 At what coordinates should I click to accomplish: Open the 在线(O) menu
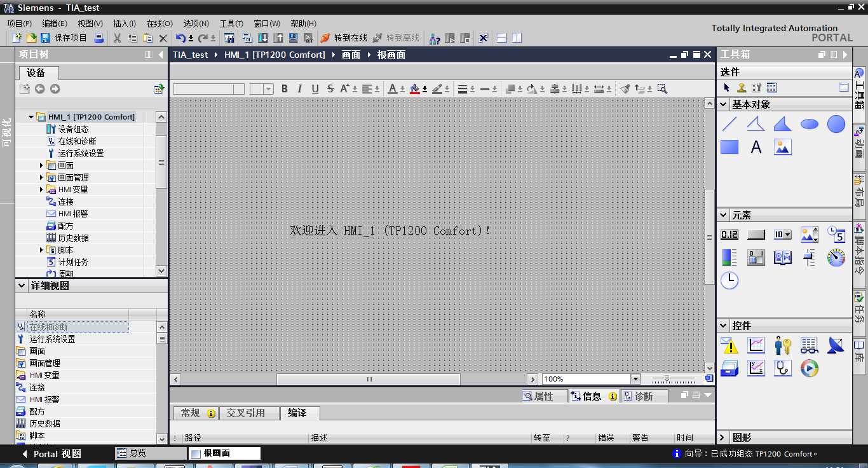[159, 24]
